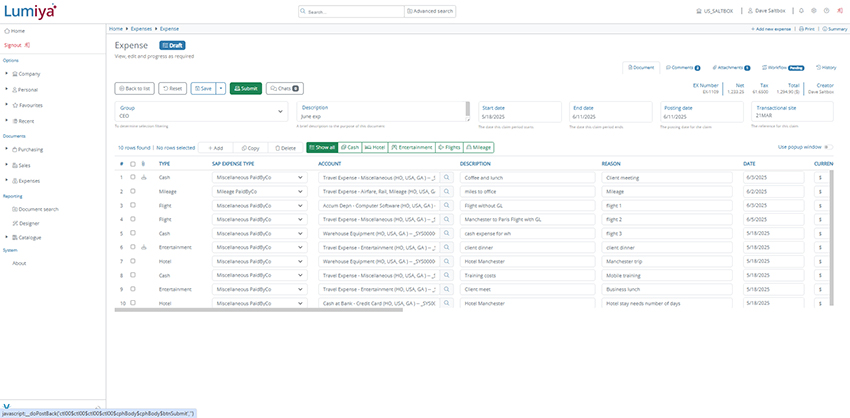Screen dimensions: 850x418
Task: Open attachment icon on row 1 Cash
Action: point(144,177)
